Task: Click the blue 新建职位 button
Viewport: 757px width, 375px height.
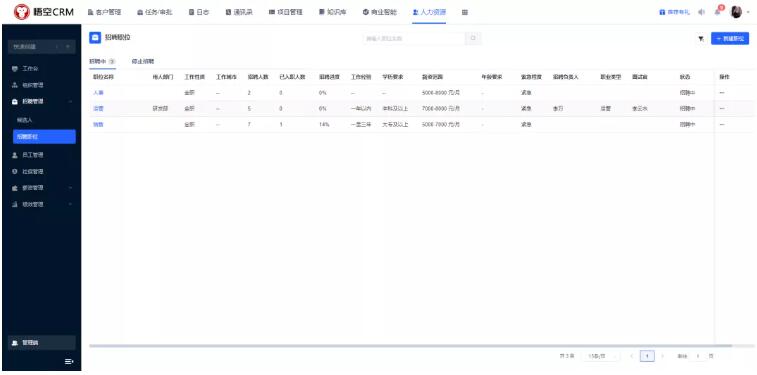Action: [730, 39]
